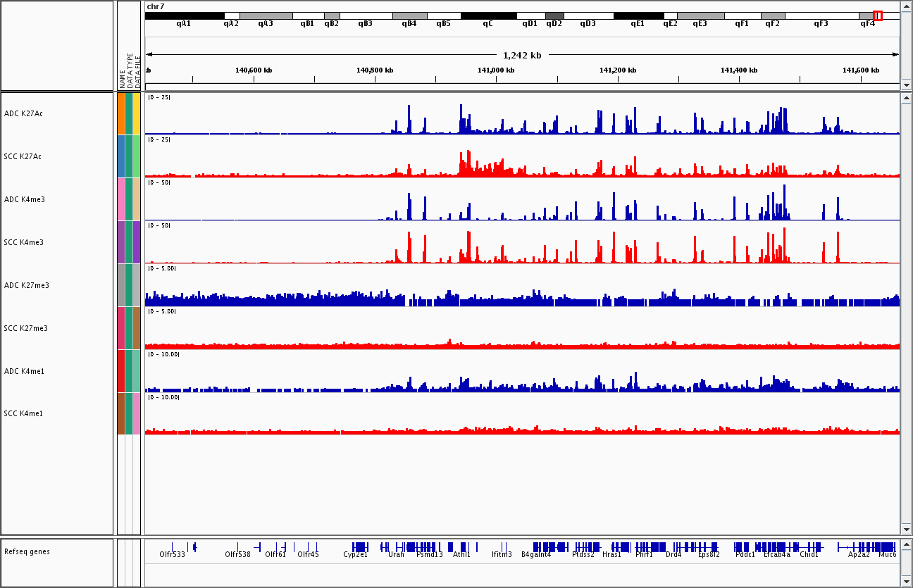Jump to cytoband qC on chromosome ideogram
This screenshot has height=588, width=913.
point(488,15)
